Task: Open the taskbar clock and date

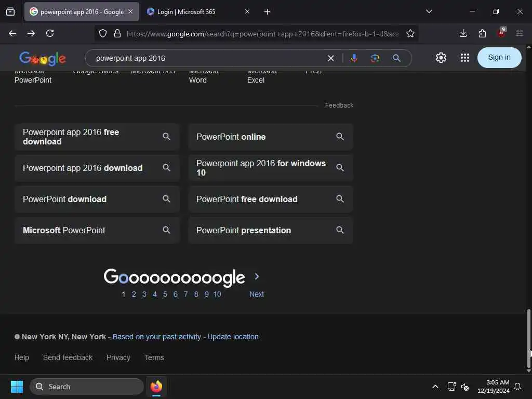Action: pyautogui.click(x=494, y=387)
